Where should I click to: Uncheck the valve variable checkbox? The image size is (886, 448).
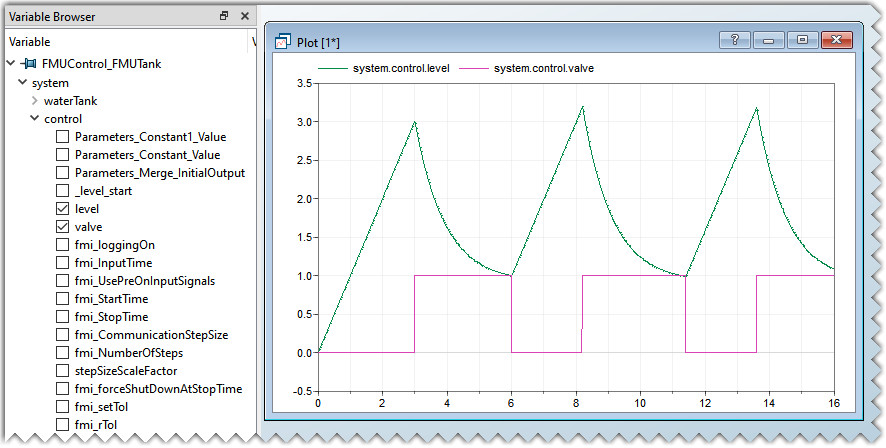click(63, 227)
